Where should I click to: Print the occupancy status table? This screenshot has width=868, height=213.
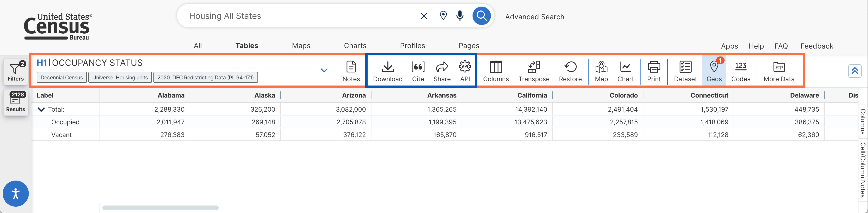654,71
